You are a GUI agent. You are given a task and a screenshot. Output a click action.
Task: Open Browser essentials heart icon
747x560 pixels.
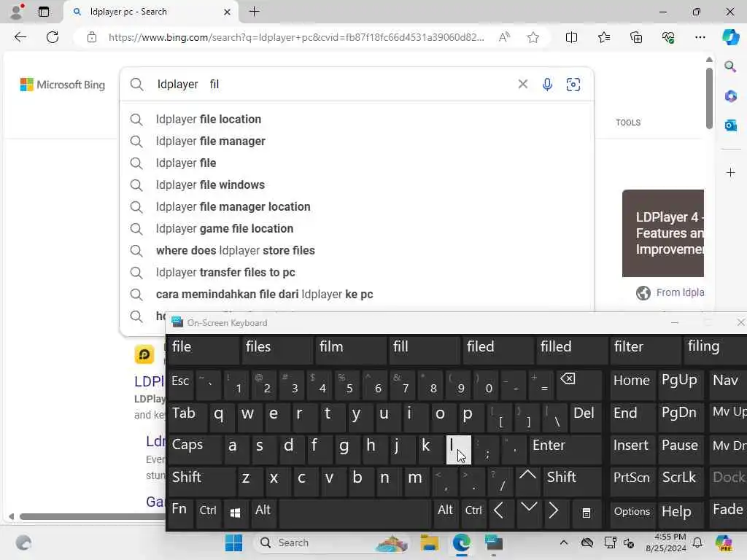tap(668, 37)
